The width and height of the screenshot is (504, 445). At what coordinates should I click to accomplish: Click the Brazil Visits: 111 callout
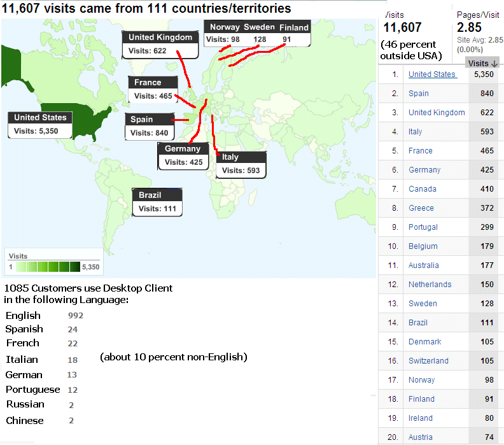(x=157, y=202)
